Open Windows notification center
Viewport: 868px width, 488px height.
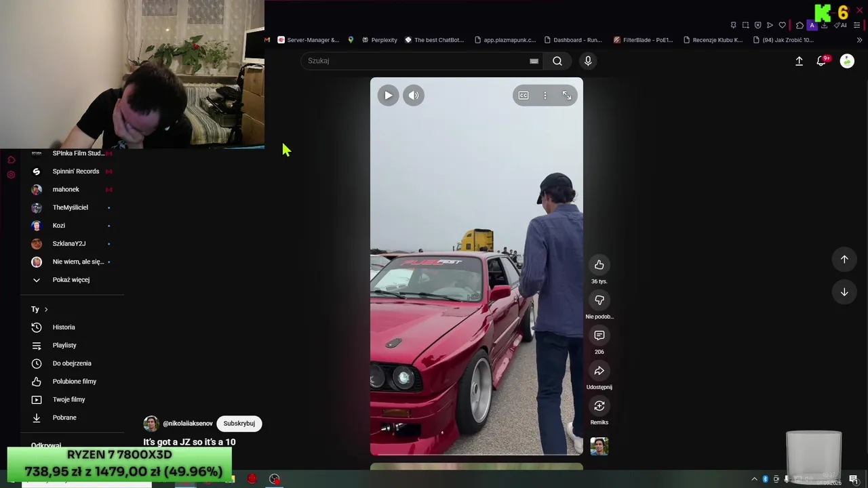pyautogui.click(x=854, y=479)
